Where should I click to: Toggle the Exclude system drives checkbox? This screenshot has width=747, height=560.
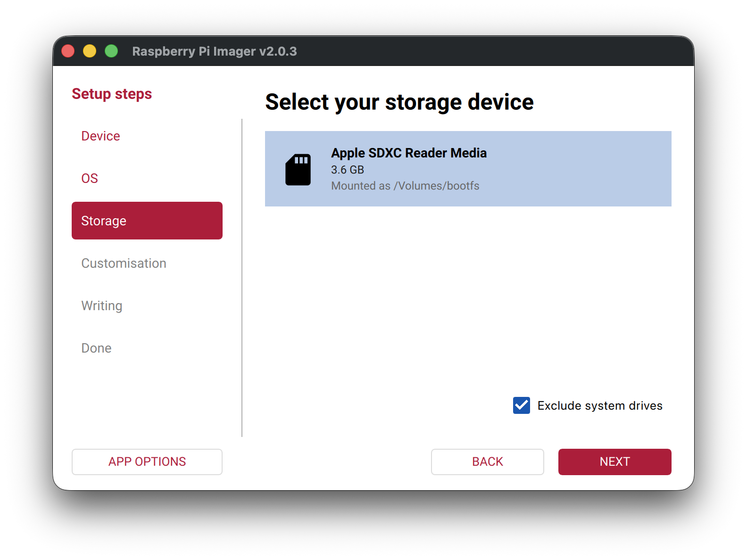coord(522,405)
